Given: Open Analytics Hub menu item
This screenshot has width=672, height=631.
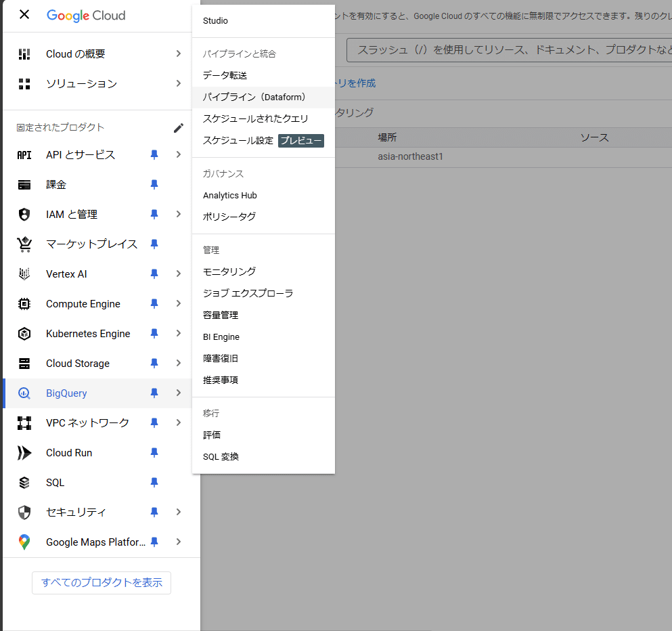Looking at the screenshot, I should click(x=263, y=196).
